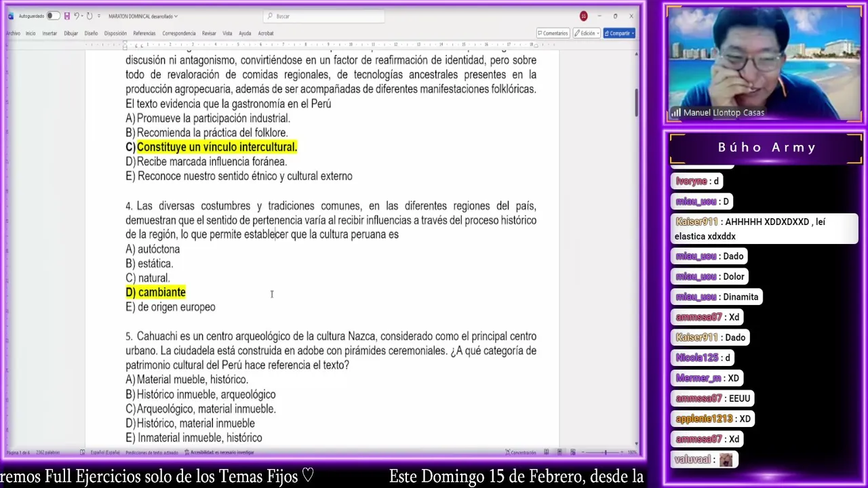This screenshot has width=868, height=488.
Task: Switch to the Disposición tab
Action: pos(115,33)
